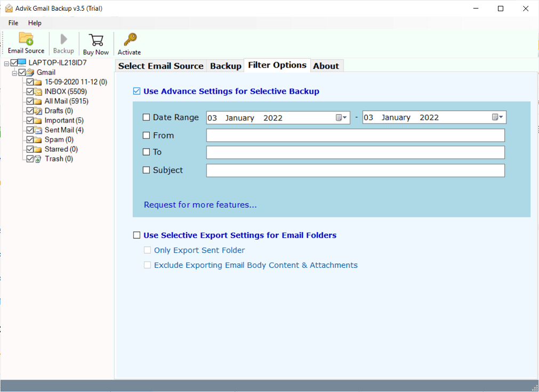Image resolution: width=539 pixels, height=392 pixels.
Task: Click the Advik app icon in title bar
Action: tap(9, 9)
